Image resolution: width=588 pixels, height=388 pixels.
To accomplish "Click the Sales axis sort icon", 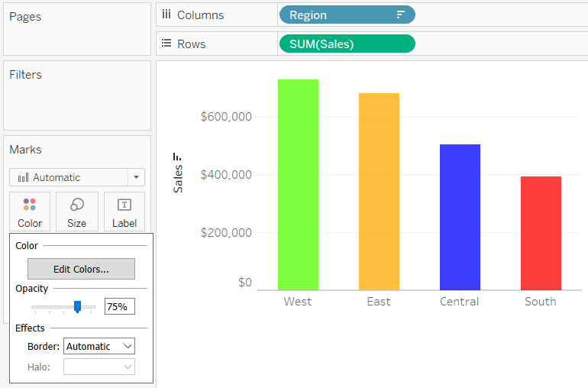I will (177, 157).
